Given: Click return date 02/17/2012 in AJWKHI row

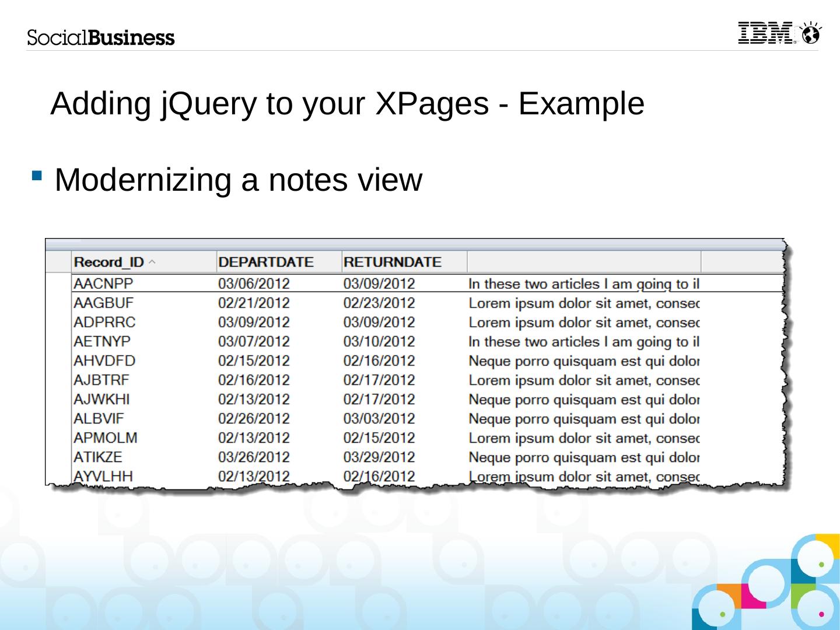Looking at the screenshot, I should [379, 399].
